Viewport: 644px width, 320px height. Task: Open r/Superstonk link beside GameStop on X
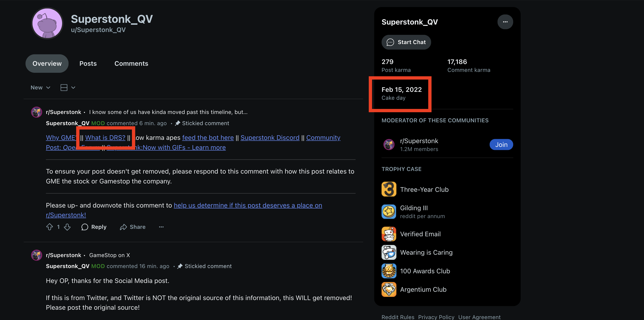click(63, 255)
